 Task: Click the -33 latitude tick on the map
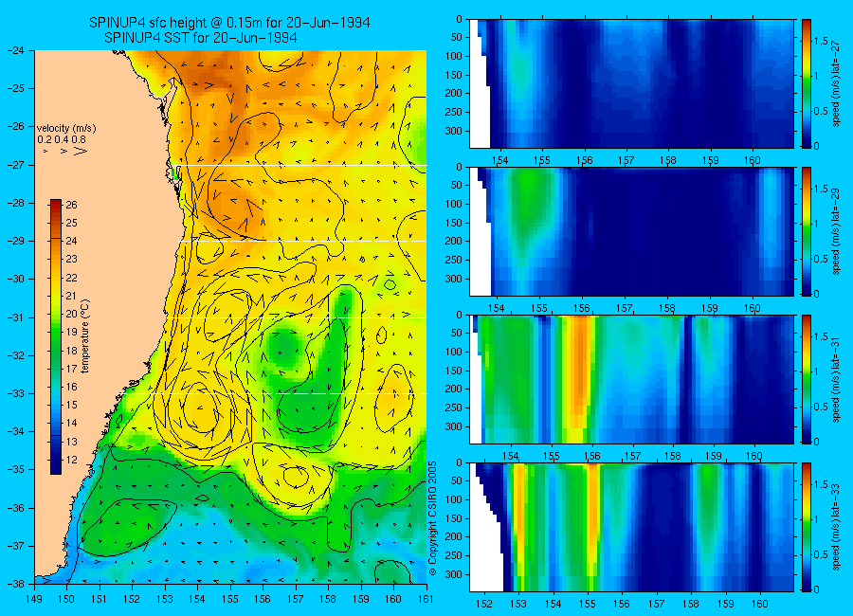(x=15, y=393)
